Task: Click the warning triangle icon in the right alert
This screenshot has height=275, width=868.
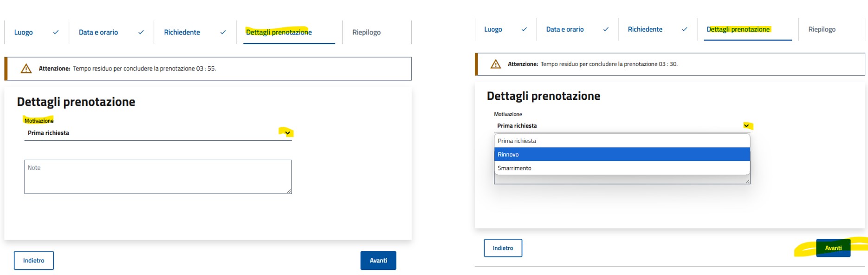Action: pyautogui.click(x=496, y=64)
